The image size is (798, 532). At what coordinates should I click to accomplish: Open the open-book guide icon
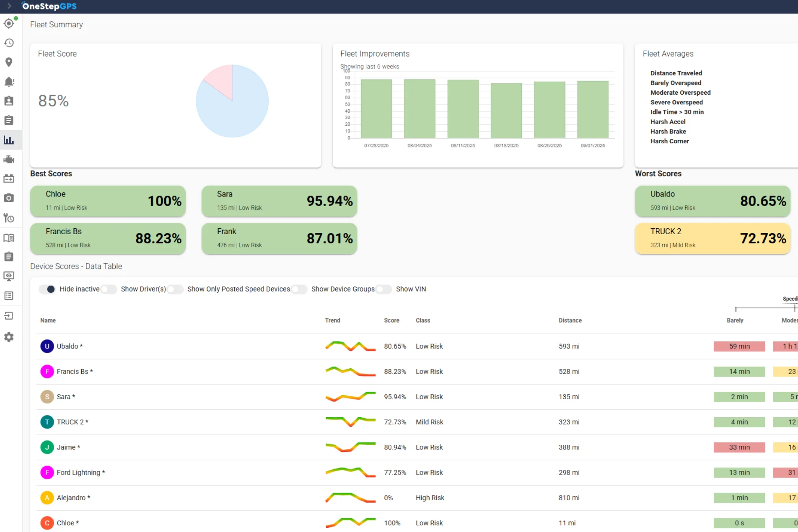(9, 238)
